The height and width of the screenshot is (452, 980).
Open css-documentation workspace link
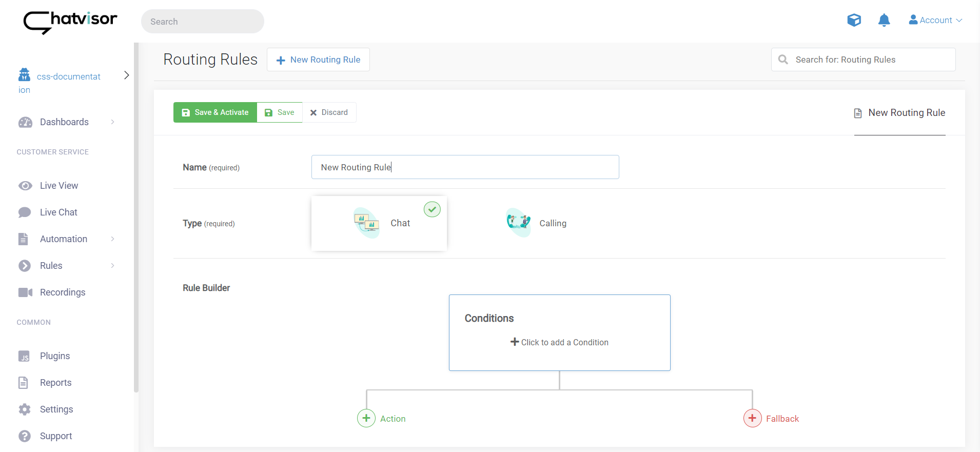60,83
